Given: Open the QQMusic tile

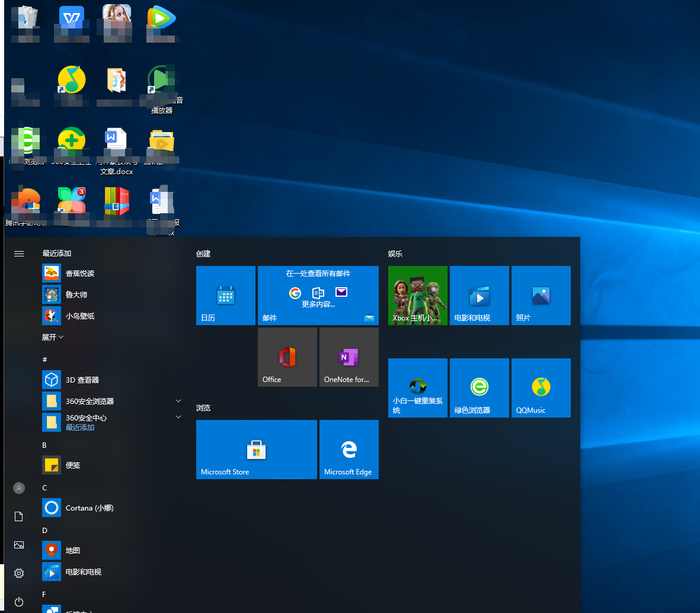Looking at the screenshot, I should click(x=541, y=387).
